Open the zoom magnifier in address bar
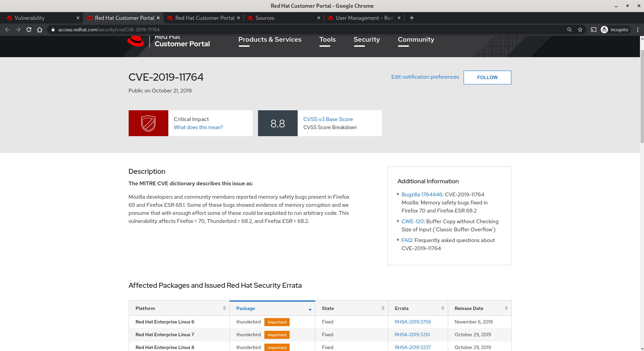 (x=569, y=30)
